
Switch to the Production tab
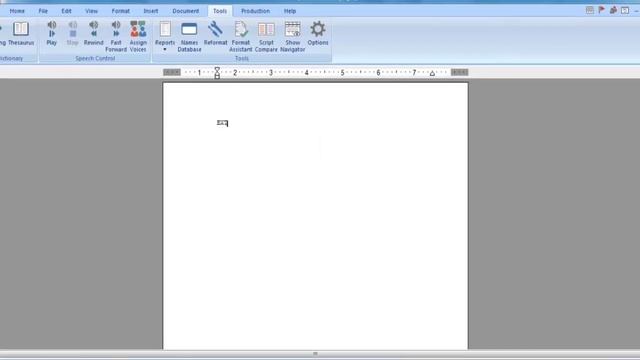tap(256, 11)
